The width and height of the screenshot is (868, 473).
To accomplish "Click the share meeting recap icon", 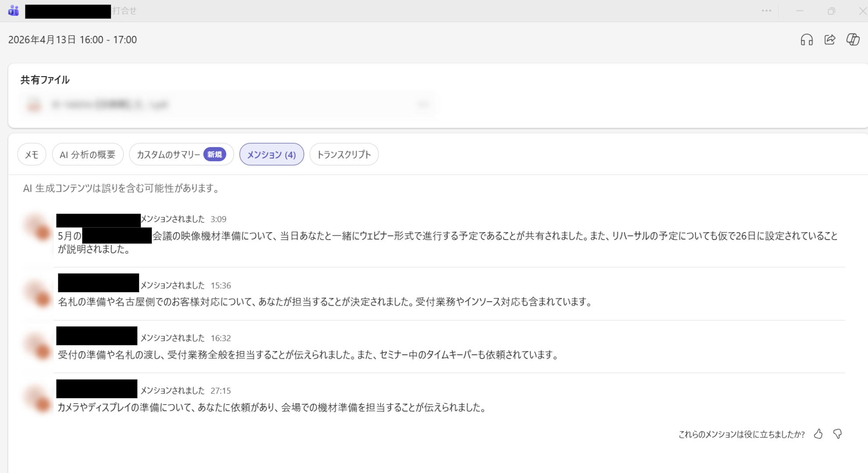I will pyautogui.click(x=830, y=40).
